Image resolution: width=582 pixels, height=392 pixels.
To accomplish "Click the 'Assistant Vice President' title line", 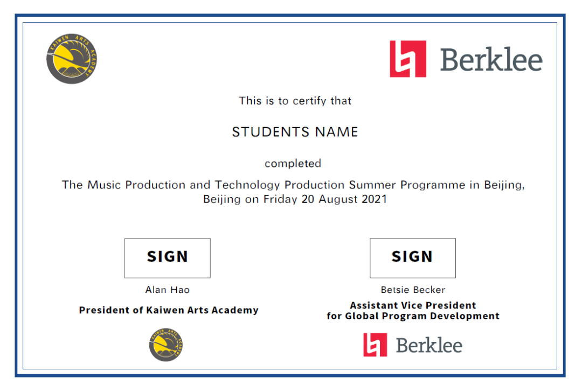I will (x=413, y=305).
